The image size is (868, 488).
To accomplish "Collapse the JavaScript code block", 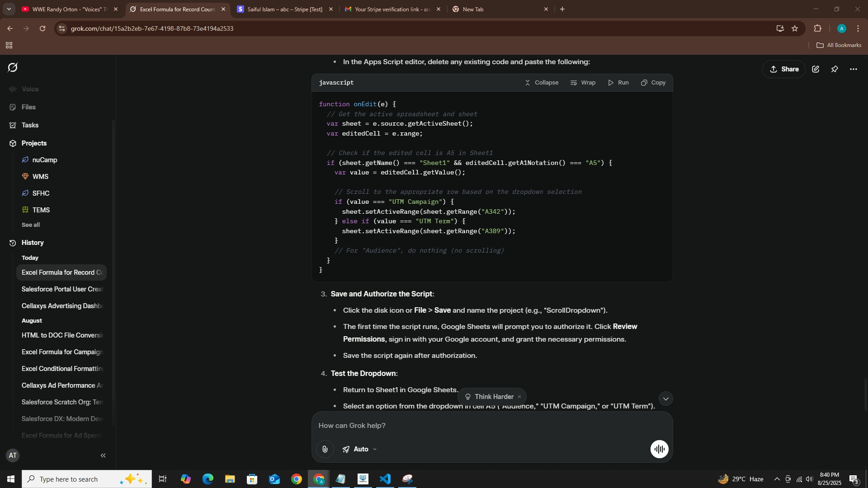I will [542, 83].
